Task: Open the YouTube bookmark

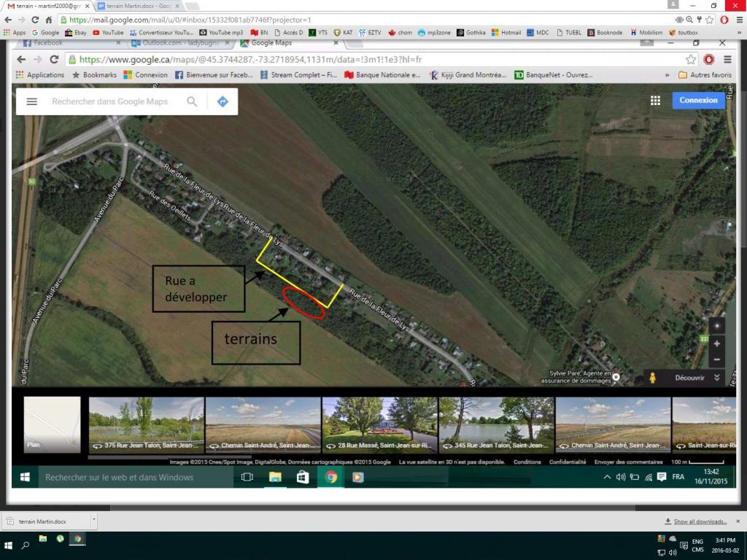Action: [108, 33]
